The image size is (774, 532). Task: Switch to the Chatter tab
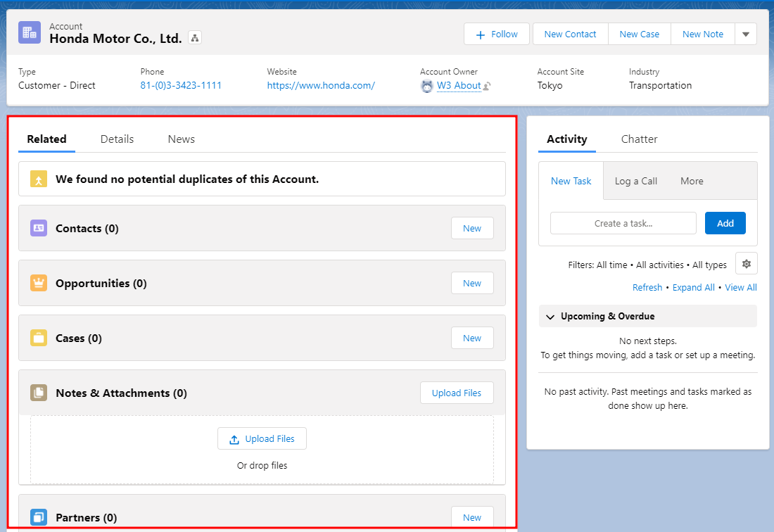tap(639, 139)
